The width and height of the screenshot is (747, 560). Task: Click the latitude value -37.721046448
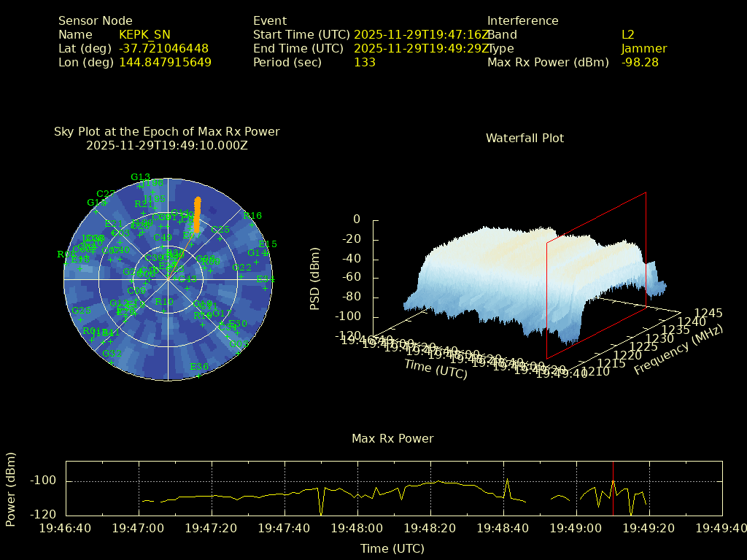click(x=163, y=48)
